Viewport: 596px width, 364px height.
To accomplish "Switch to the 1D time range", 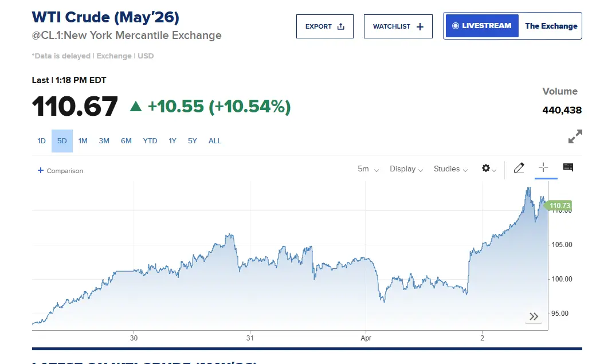I will [x=41, y=141].
